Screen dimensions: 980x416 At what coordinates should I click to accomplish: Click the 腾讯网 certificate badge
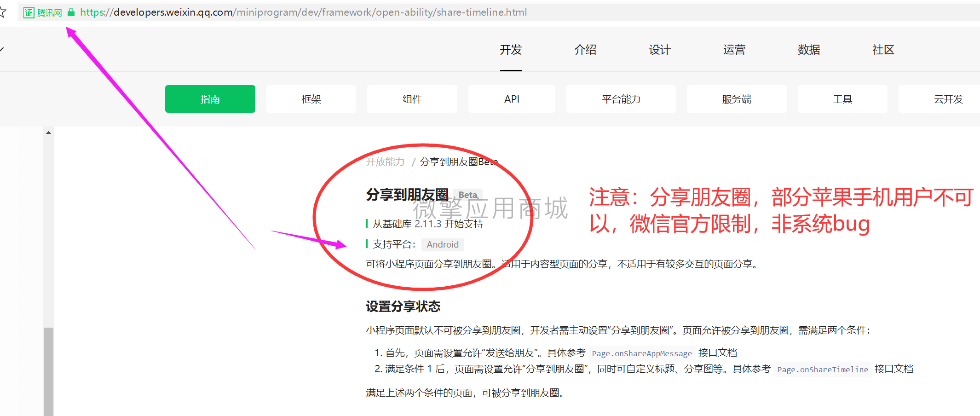(x=43, y=12)
